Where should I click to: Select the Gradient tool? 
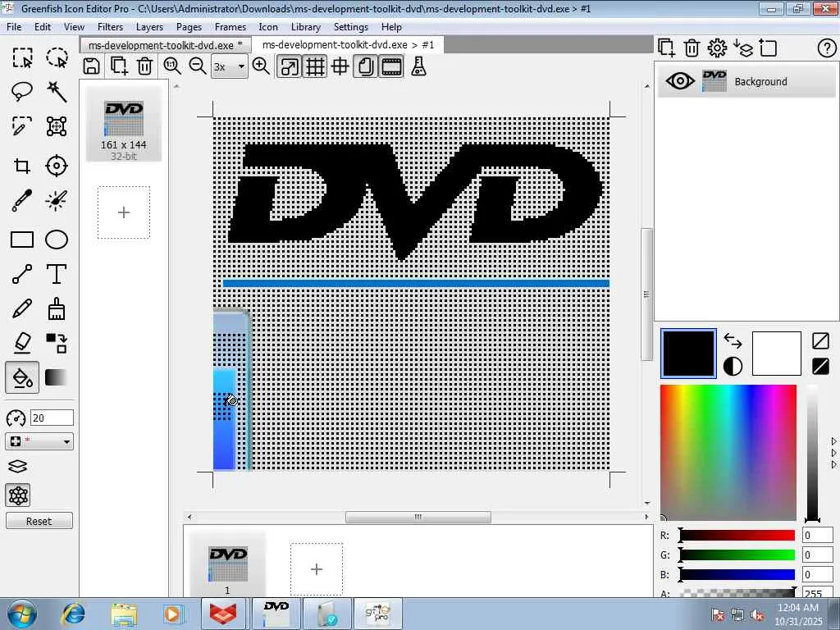point(57,377)
